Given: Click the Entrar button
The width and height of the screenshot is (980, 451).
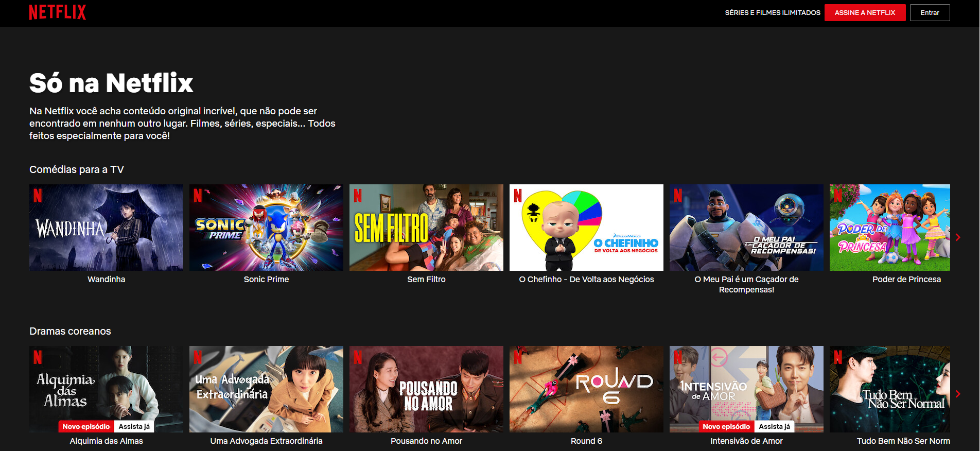Looking at the screenshot, I should [930, 12].
